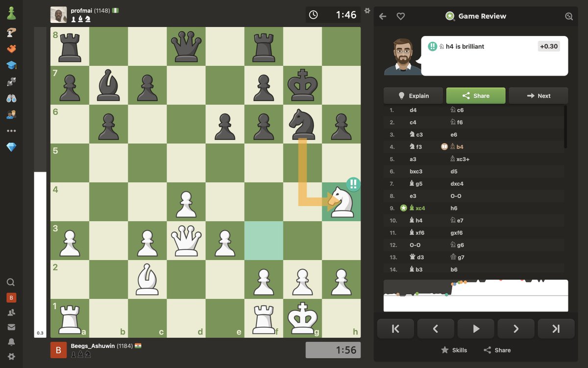Click Beegs_Ashuwin username

tap(93, 346)
